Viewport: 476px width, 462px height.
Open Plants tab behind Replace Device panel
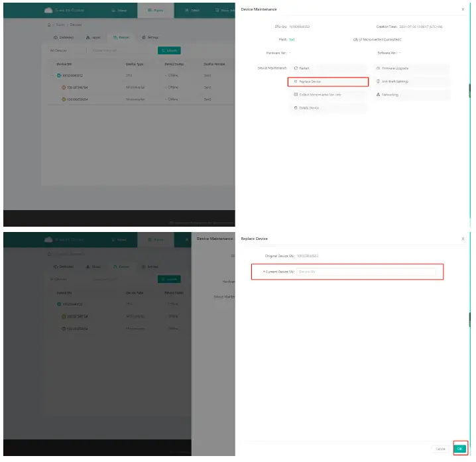[155, 240]
